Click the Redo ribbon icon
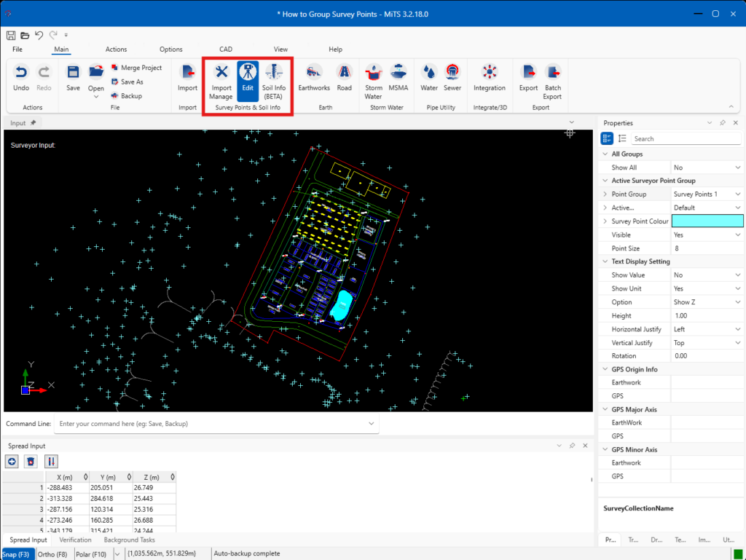Viewport: 746px width, 560px height. [x=44, y=78]
